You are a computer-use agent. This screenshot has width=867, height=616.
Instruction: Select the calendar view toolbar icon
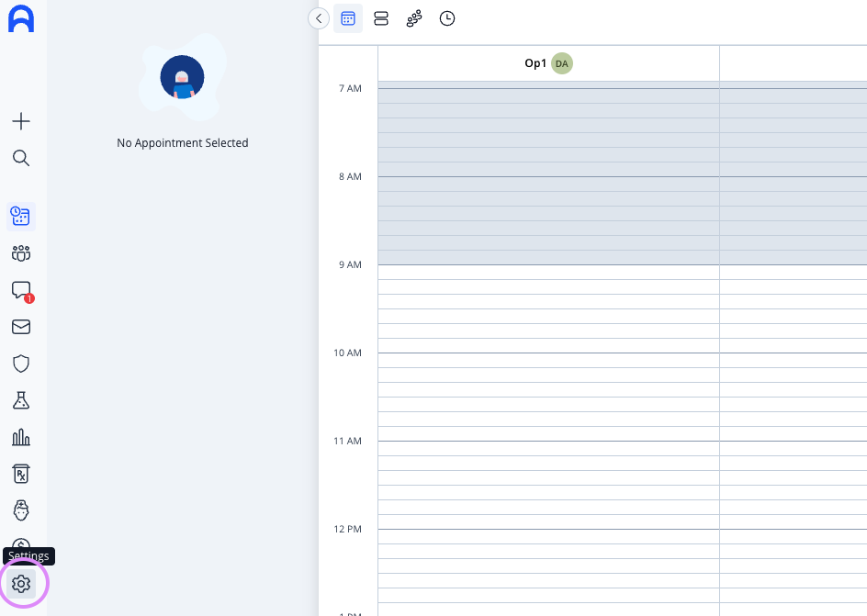[348, 18]
